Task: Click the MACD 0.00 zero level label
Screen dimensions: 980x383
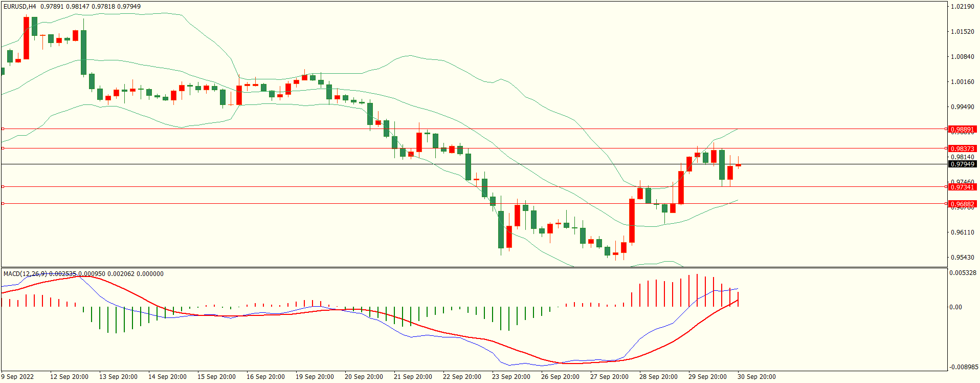Action: (955, 307)
